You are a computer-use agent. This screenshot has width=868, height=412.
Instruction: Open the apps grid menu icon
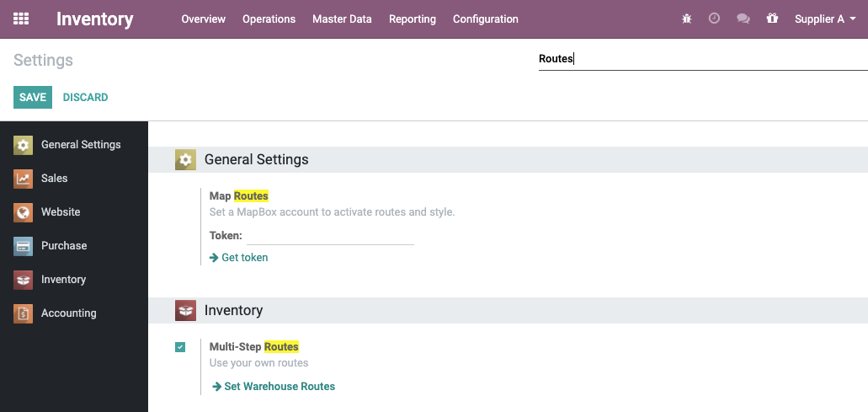click(21, 19)
